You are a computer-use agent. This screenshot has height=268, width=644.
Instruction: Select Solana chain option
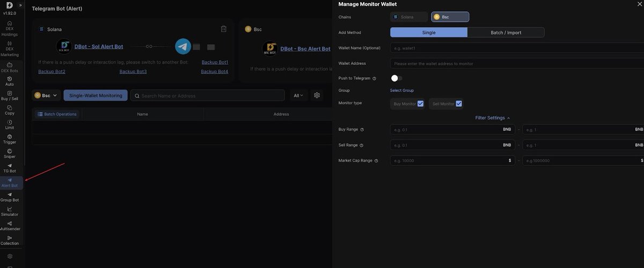(x=409, y=17)
